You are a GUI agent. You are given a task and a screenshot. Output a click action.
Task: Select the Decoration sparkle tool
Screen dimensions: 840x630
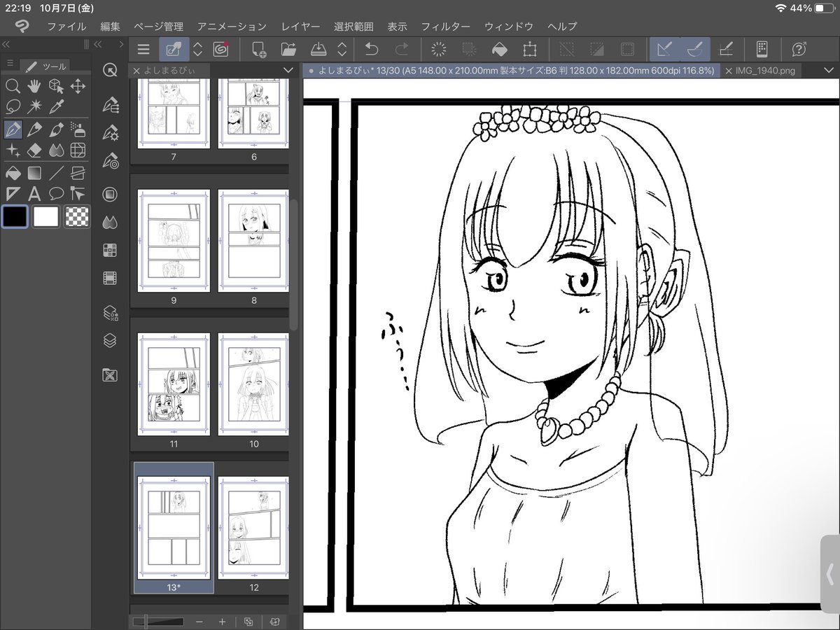coord(13,150)
